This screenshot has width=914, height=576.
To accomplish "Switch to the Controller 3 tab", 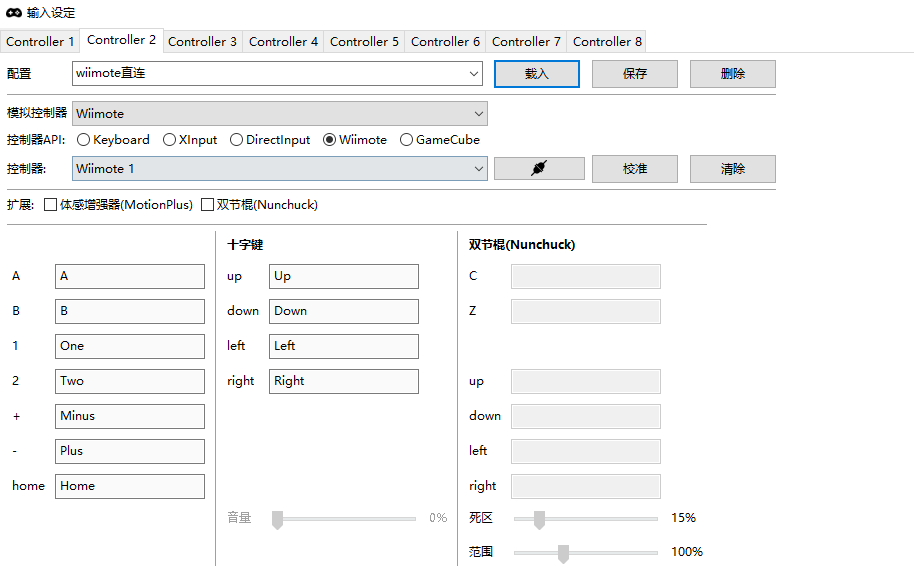I will point(202,42).
